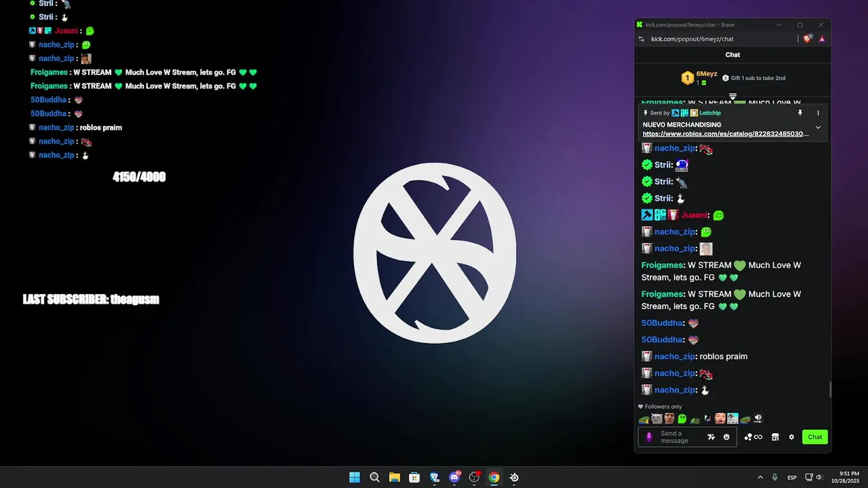Show hidden tray icons chevron
This screenshot has width=868, height=488.
(x=760, y=477)
